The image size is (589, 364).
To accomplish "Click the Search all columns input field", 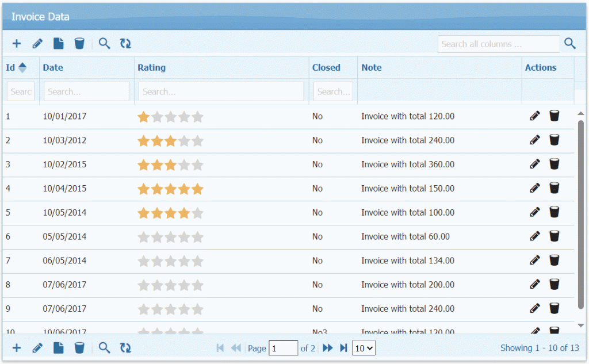I will 498,44.
